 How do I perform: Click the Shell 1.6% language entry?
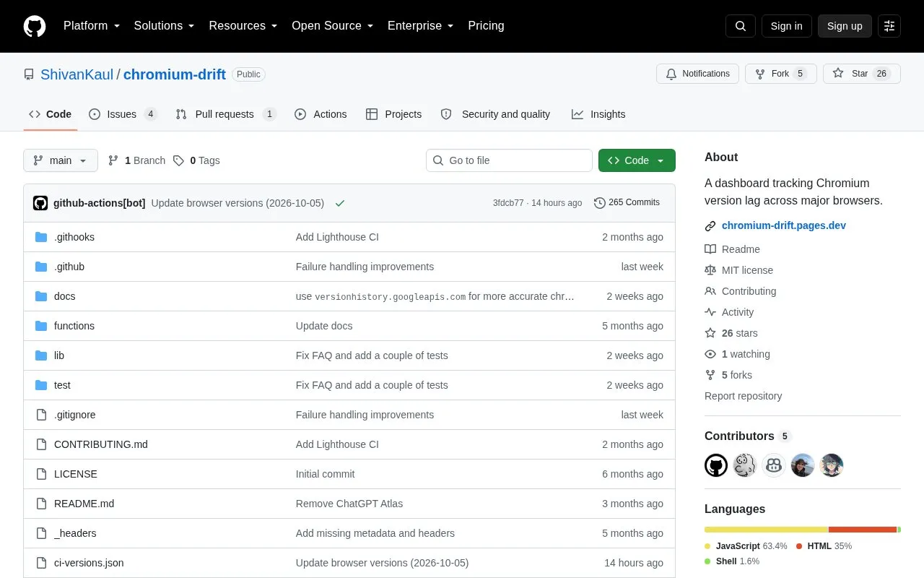click(x=732, y=561)
